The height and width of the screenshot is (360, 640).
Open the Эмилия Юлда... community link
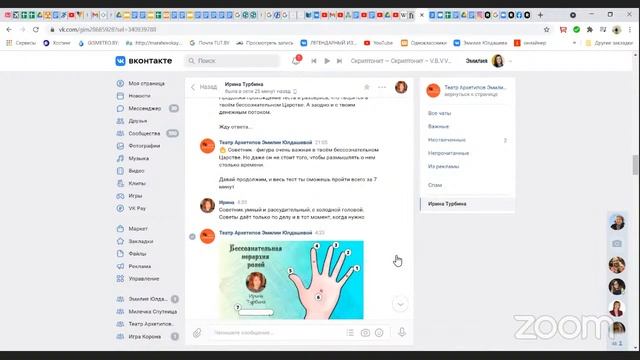pos(147,299)
